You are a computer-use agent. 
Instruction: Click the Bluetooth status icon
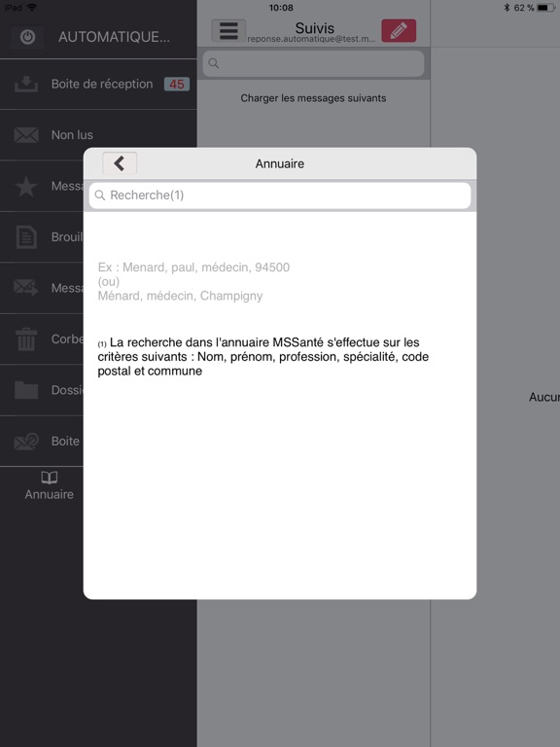(x=507, y=8)
